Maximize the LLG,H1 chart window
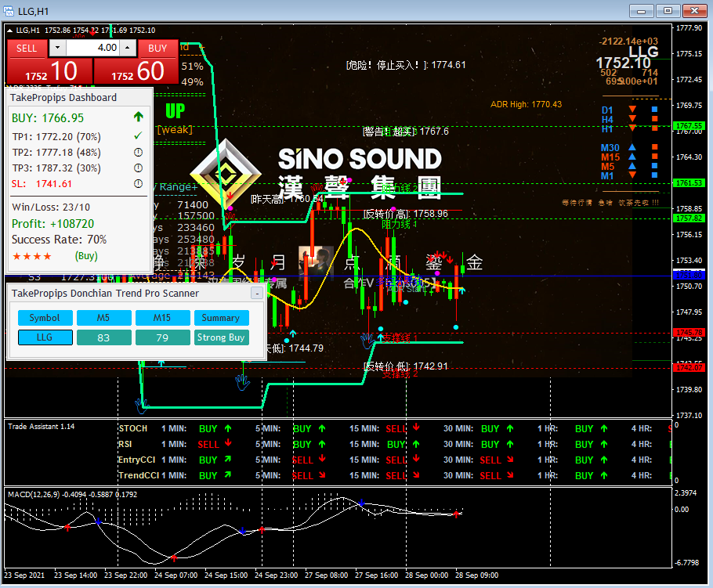 tap(668, 10)
